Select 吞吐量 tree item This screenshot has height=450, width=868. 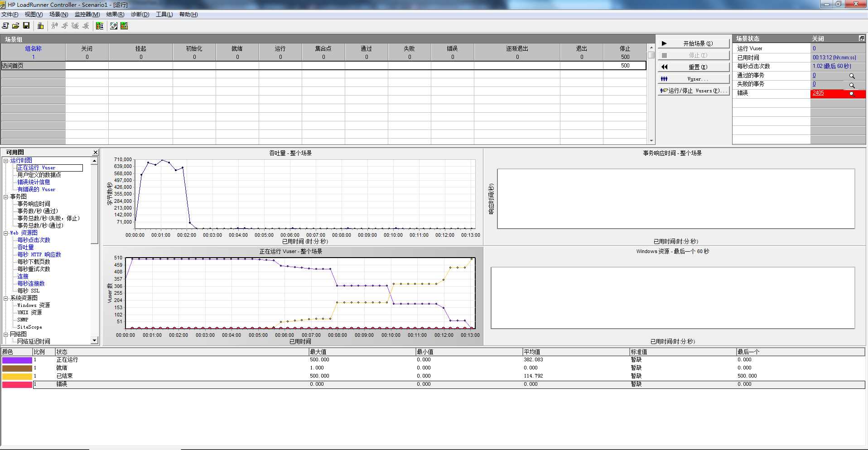[x=25, y=248]
